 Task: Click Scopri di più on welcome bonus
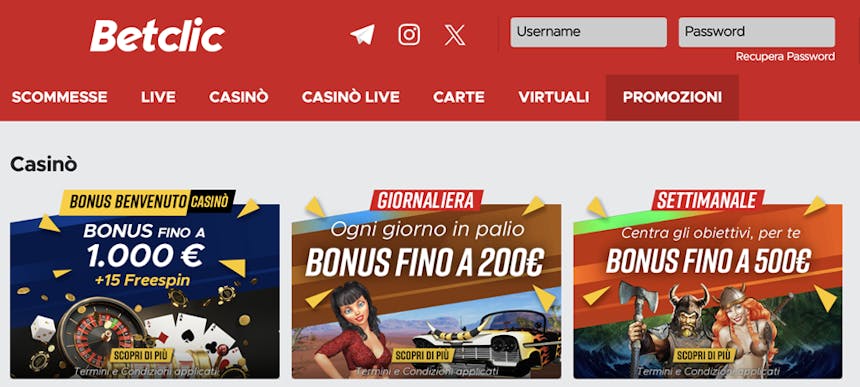point(142,355)
